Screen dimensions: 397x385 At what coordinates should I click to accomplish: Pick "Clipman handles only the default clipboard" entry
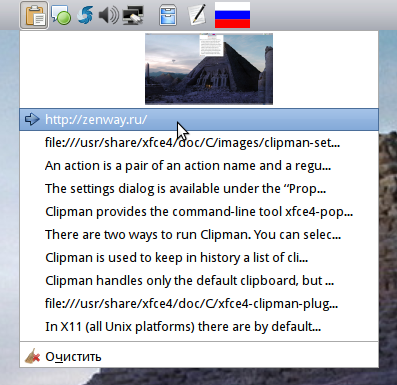point(199,281)
